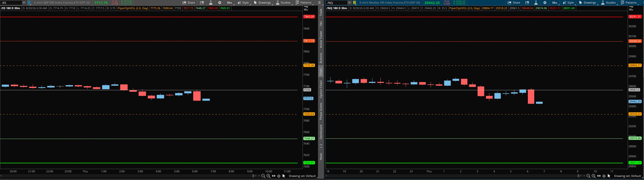Open Drawing set: Default menu on /NQ chart
Screen dimensions: 644x180
tap(628, 176)
